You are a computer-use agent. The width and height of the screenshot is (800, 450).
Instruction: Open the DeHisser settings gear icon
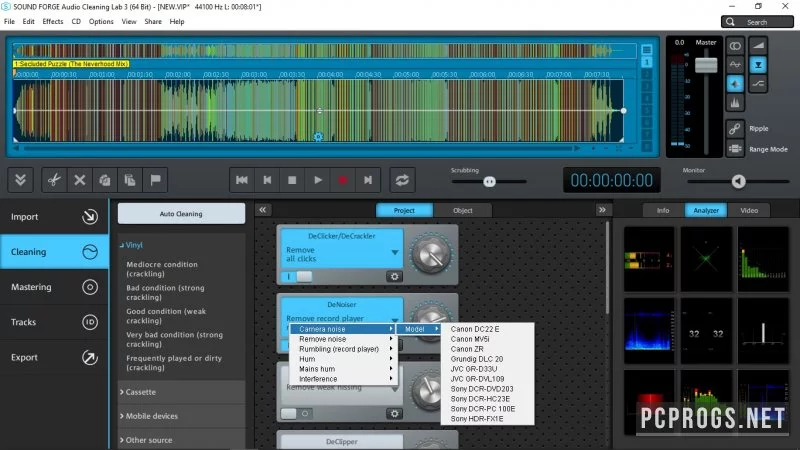coord(394,414)
